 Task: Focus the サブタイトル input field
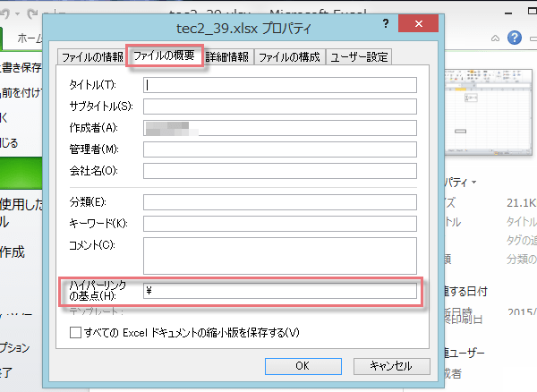280,107
